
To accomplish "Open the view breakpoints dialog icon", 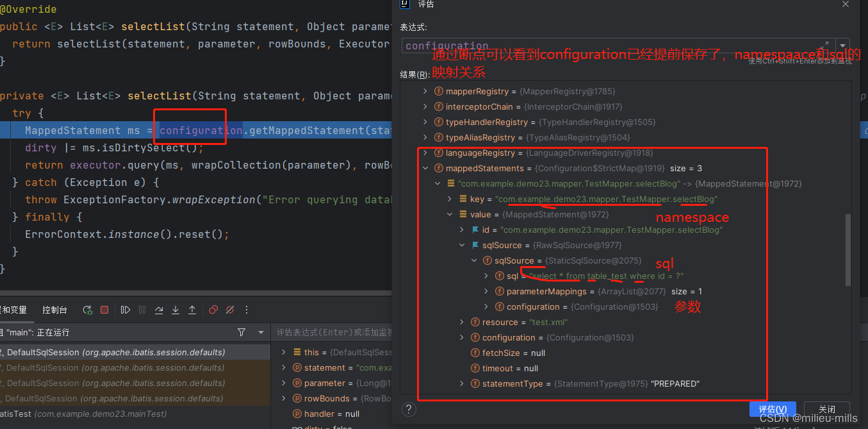I will pos(213,310).
